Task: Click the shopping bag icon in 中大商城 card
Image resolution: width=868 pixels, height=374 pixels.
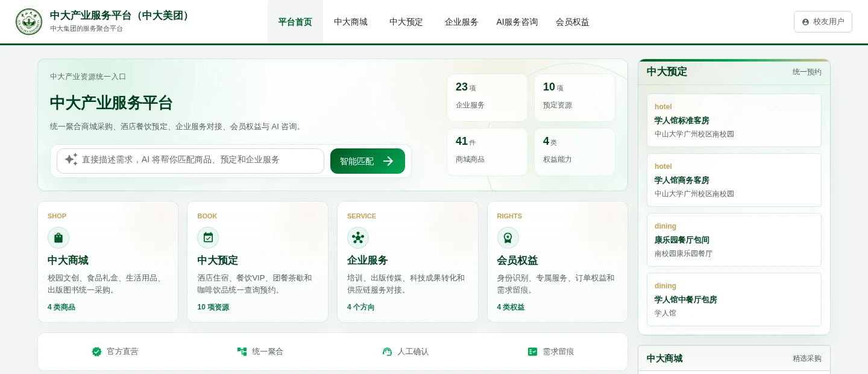Action: click(58, 238)
